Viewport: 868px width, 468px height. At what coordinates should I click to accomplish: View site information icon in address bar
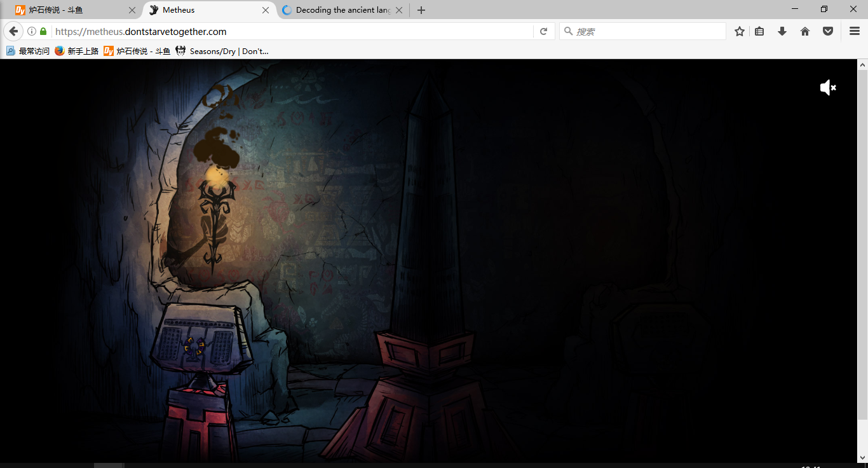point(32,31)
